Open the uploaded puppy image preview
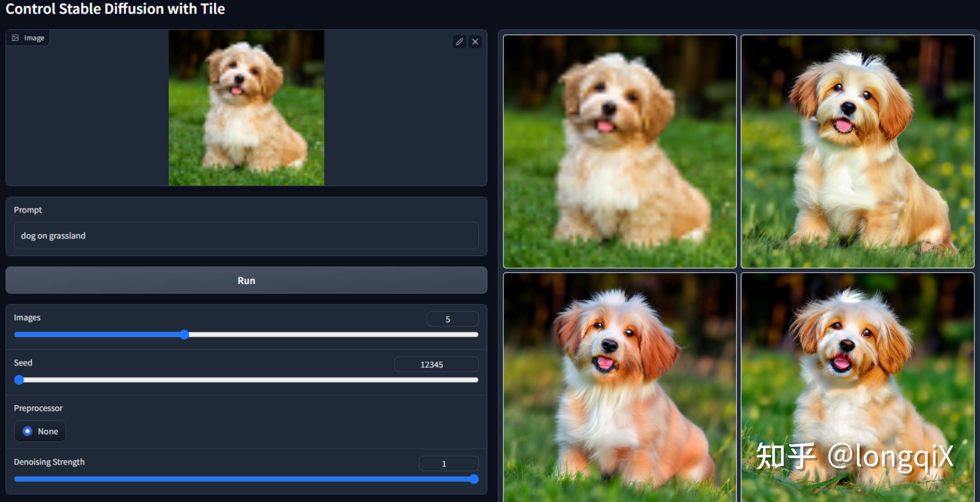The image size is (980, 502). click(246, 109)
